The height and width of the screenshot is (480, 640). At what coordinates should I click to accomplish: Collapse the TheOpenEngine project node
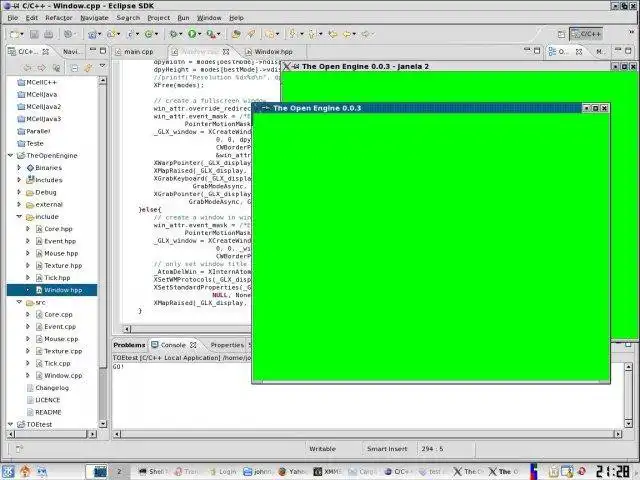pyautogui.click(x=11, y=156)
